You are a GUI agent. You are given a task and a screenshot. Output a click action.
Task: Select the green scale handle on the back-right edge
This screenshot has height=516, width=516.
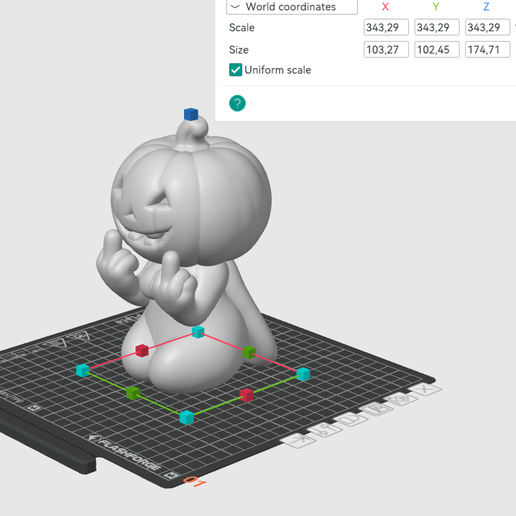coord(249,352)
